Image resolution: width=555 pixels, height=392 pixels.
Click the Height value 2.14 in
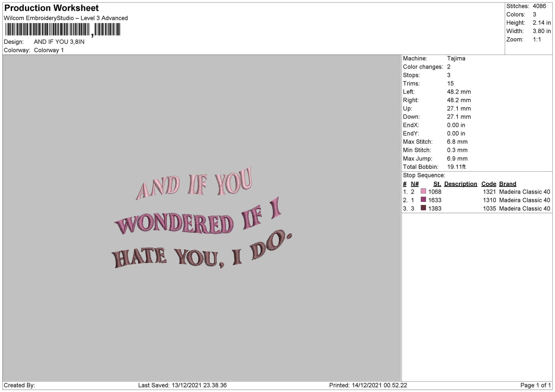click(x=542, y=23)
